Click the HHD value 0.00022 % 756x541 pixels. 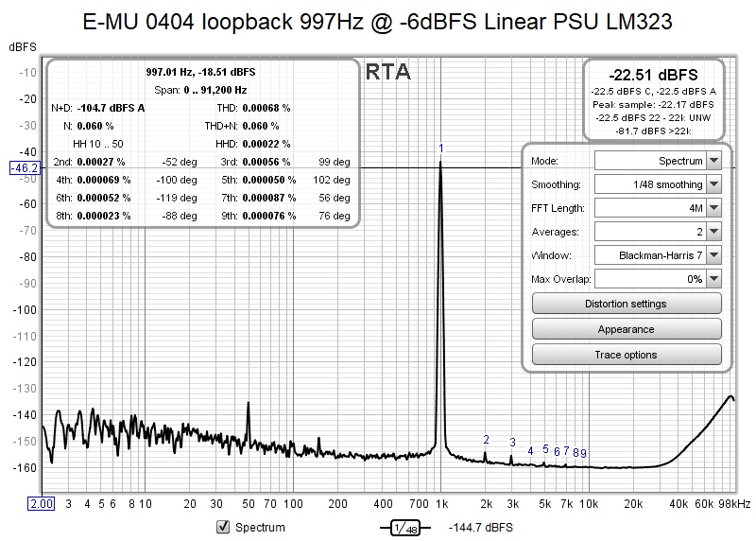266,144
